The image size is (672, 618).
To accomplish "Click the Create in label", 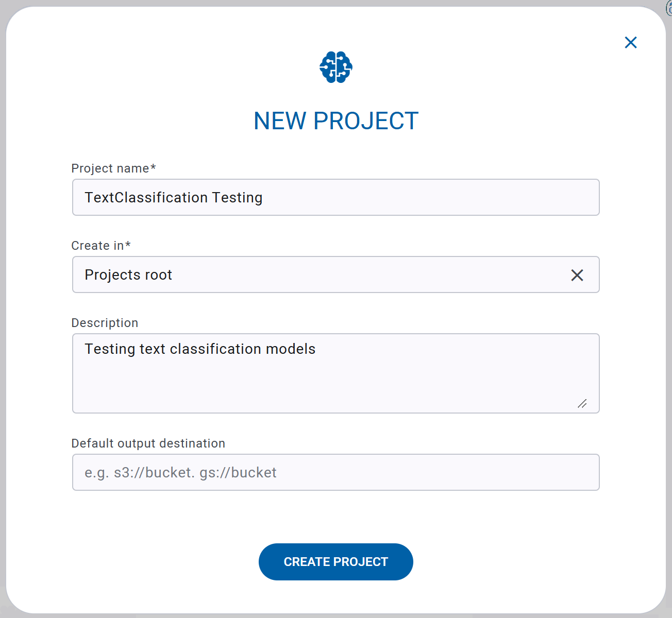I will tap(101, 246).
